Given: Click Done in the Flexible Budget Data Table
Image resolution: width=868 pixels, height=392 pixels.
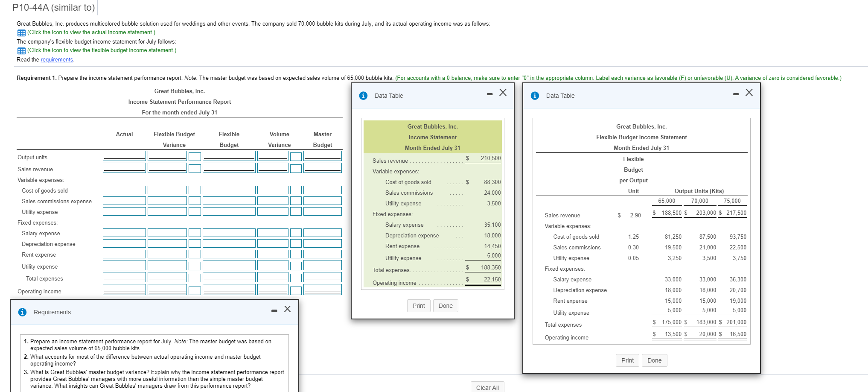Looking at the screenshot, I should click(654, 360).
